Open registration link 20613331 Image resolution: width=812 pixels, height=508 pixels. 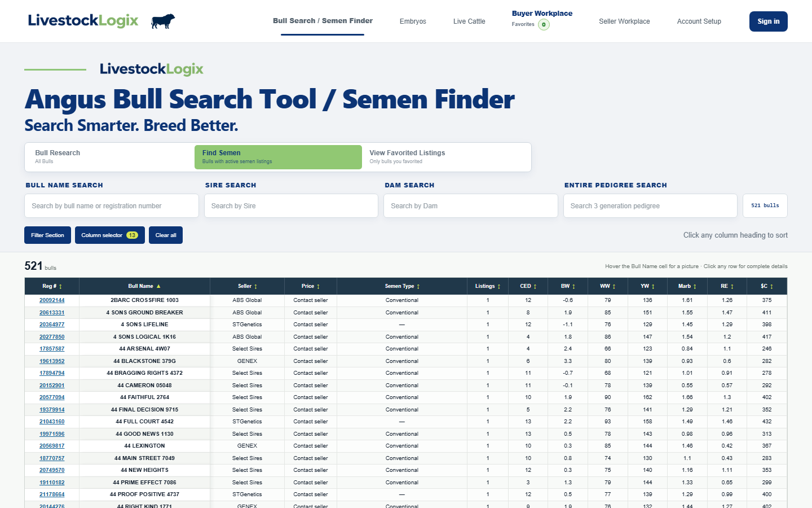pos(52,313)
